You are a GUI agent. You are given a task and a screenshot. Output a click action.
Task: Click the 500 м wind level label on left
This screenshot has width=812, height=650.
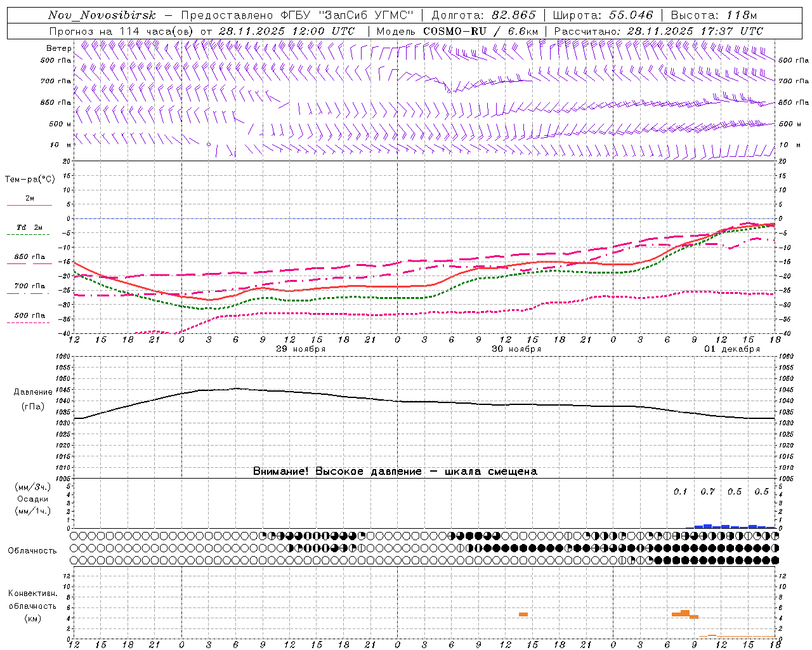pos(60,124)
